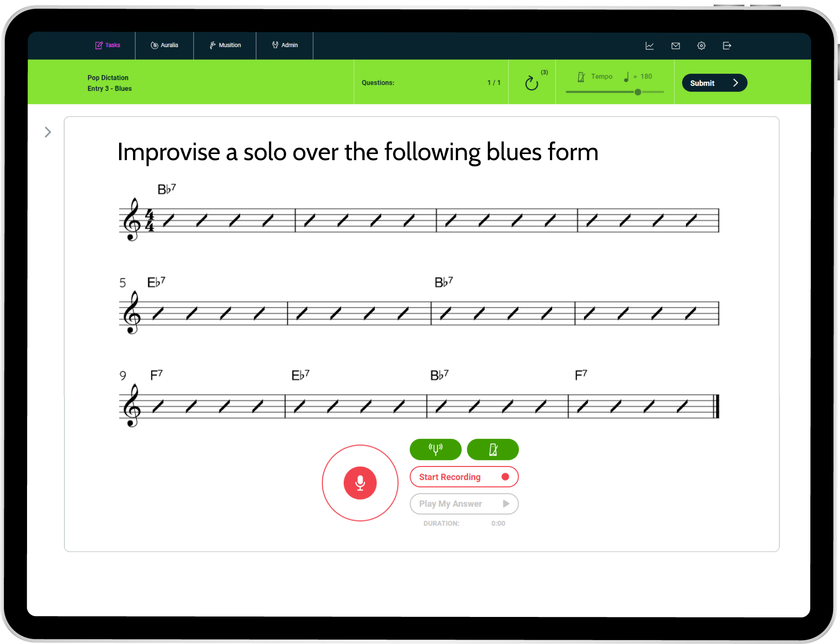840x644 pixels.
Task: Click the logout icon in top toolbar
Action: (x=727, y=45)
